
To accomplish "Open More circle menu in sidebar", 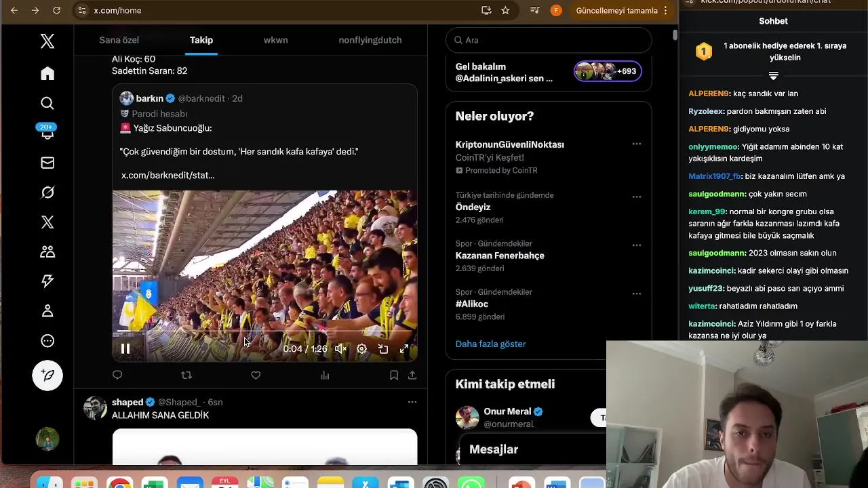I will (x=47, y=341).
